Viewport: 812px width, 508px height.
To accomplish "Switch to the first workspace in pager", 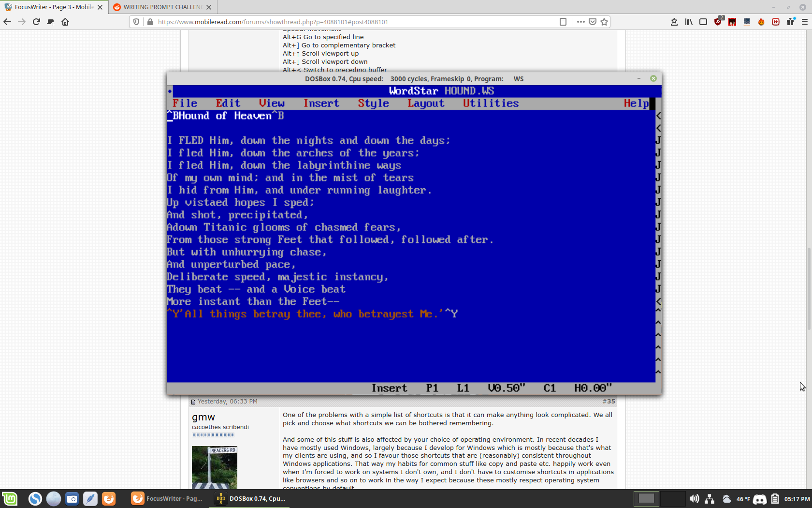I will (x=646, y=498).
